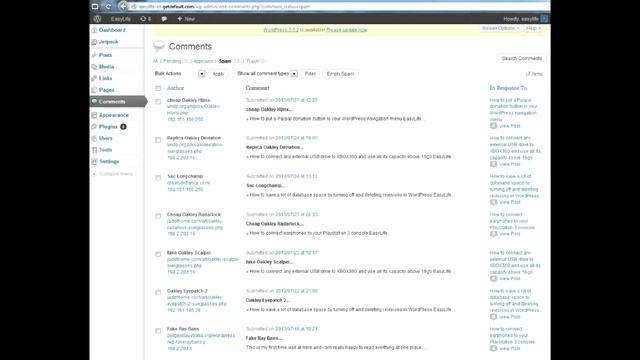Click the Settings sidebar icon
640x360 pixels.
pyautogui.click(x=94, y=162)
